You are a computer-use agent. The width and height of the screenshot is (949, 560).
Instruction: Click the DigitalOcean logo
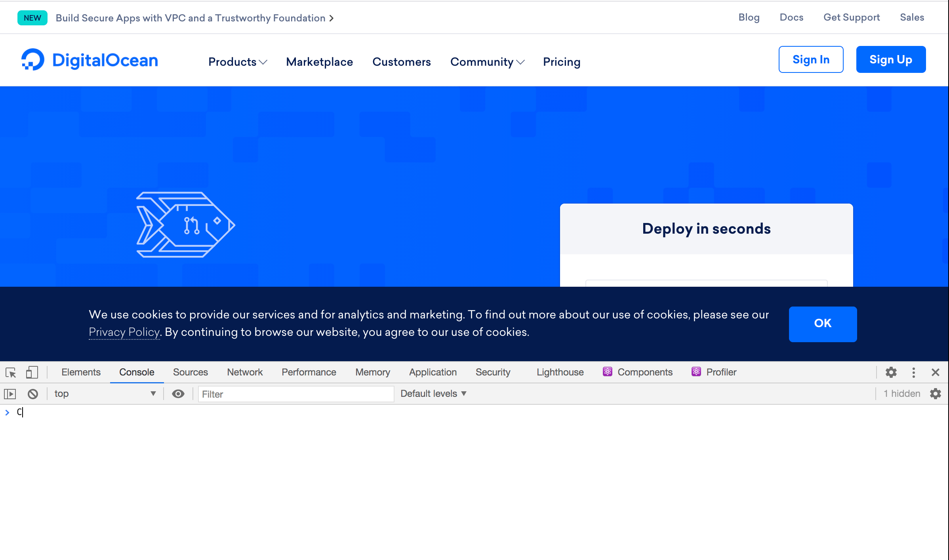click(89, 60)
